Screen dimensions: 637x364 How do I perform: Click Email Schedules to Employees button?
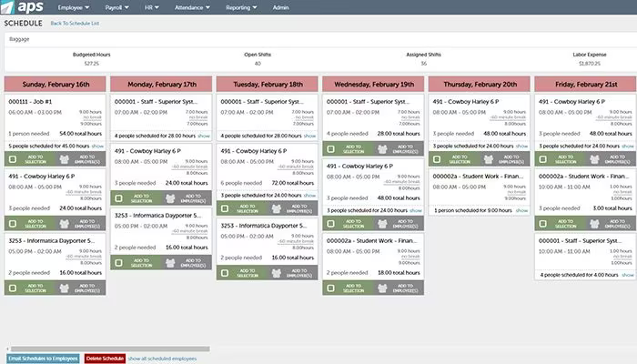click(x=43, y=359)
